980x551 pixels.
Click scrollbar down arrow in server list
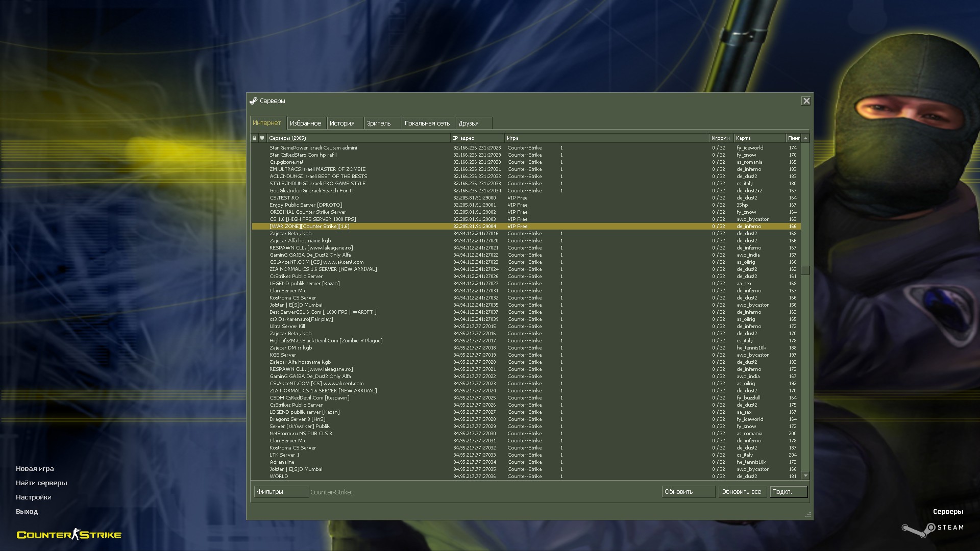[805, 475]
